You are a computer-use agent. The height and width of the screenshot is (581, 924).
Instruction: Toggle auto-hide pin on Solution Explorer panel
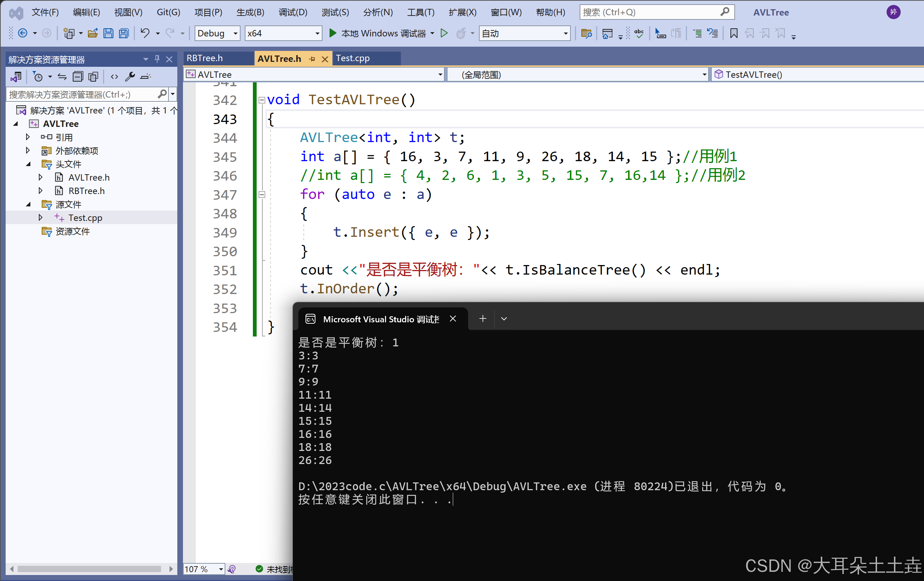(157, 59)
